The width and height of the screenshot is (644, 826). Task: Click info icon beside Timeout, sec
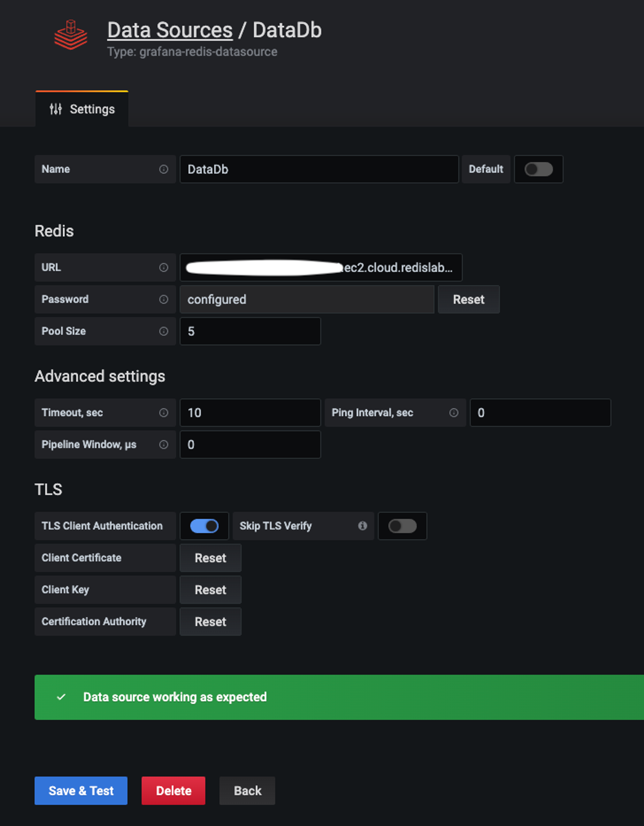pos(163,412)
